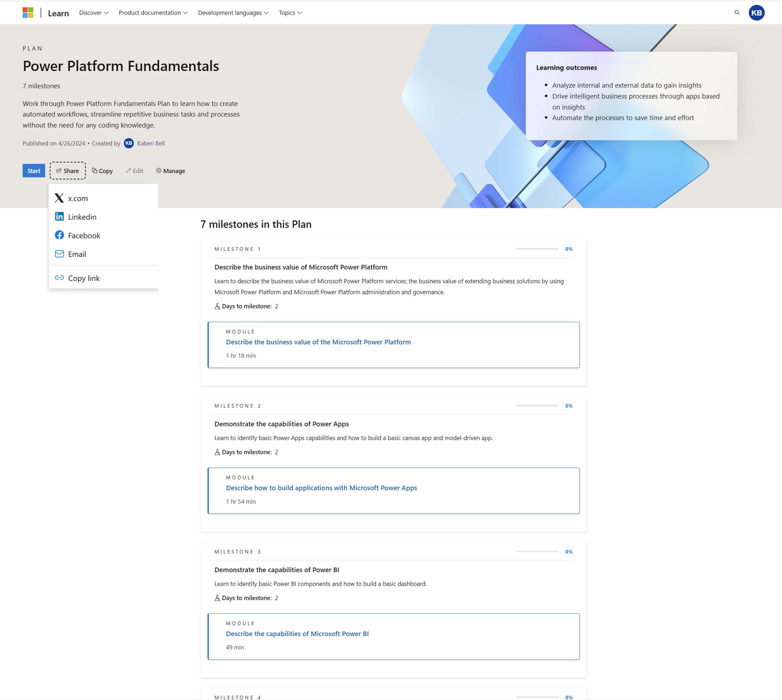782x700 pixels.
Task: Click Kaberi Bell creator profile name
Action: point(150,143)
